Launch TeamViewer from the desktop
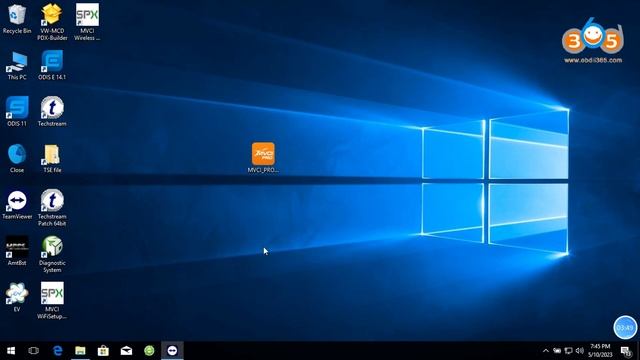Image resolution: width=640 pixels, height=360 pixels. [17, 205]
